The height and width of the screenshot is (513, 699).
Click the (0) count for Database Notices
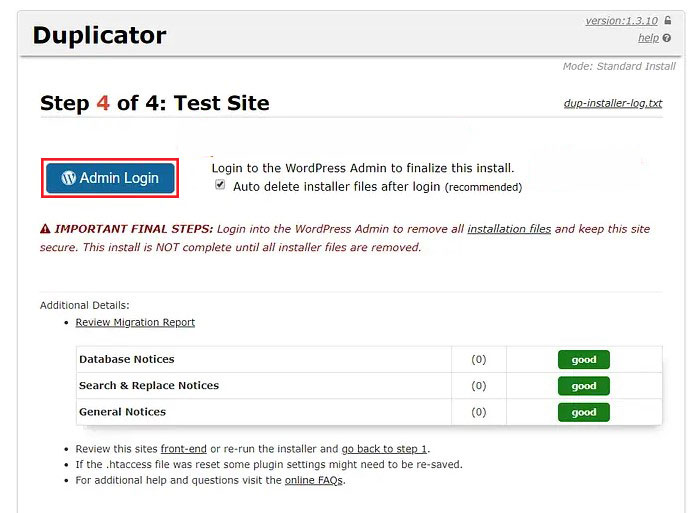478,359
